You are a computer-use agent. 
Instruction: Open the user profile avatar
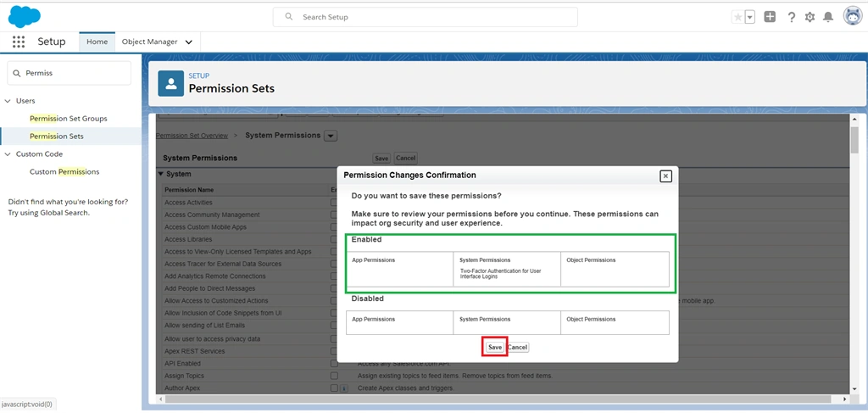[x=853, y=17]
